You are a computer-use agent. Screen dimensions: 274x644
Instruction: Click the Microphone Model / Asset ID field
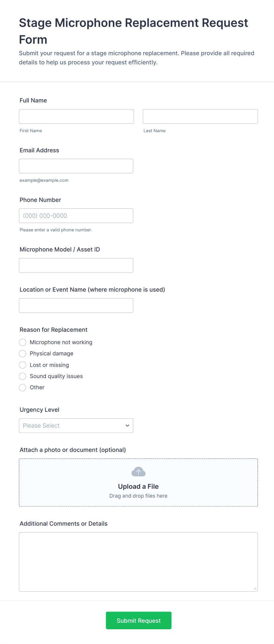click(x=76, y=265)
